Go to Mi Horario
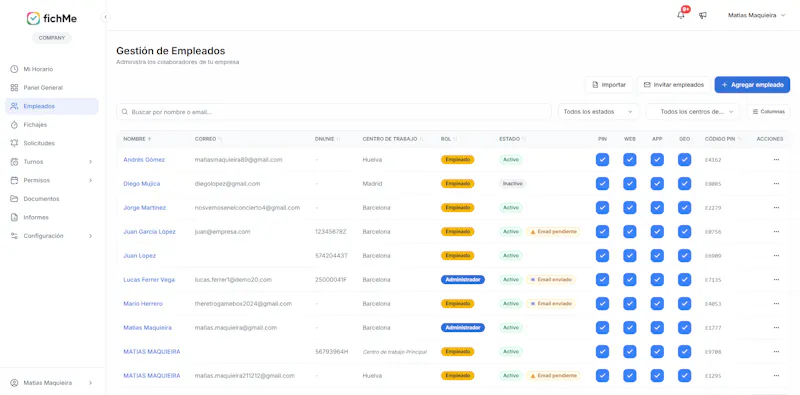This screenshot has height=395, width=800. point(52,69)
